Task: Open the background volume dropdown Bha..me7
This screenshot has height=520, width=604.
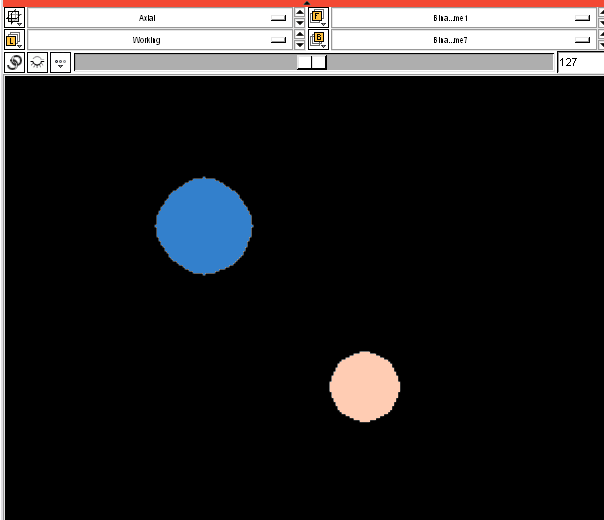Action: [461, 40]
